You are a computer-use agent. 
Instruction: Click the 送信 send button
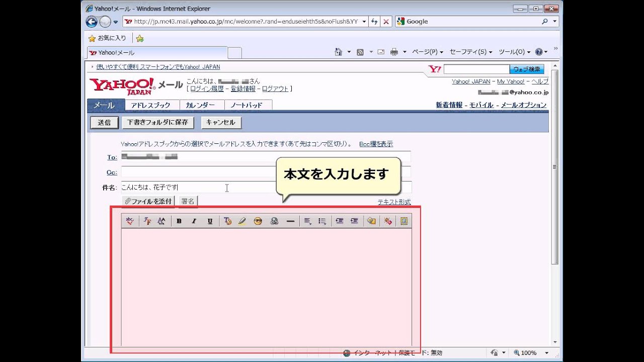[104, 123]
